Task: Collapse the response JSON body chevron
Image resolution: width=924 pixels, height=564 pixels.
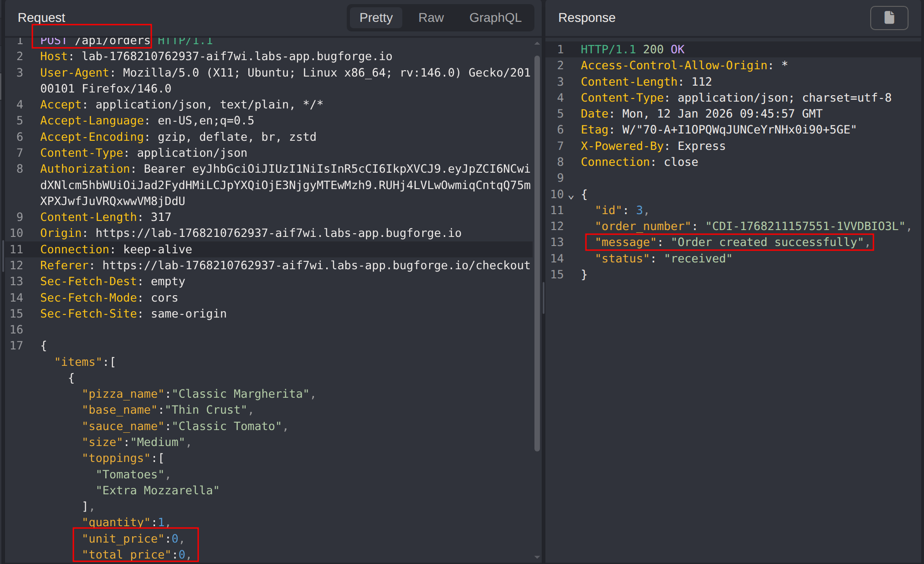Action: point(571,196)
